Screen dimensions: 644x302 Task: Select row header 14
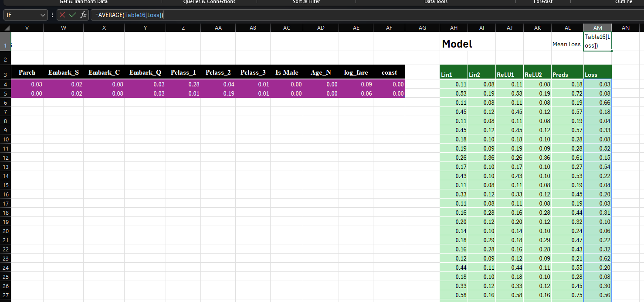click(x=5, y=176)
